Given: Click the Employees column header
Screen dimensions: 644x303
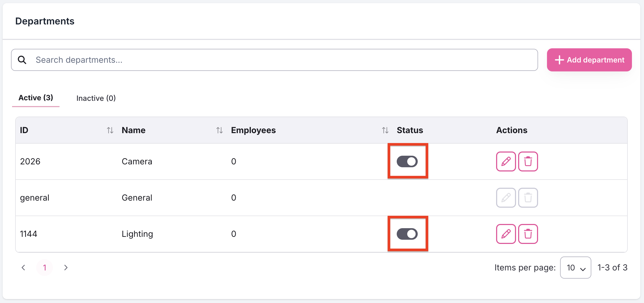Looking at the screenshot, I should [x=253, y=130].
